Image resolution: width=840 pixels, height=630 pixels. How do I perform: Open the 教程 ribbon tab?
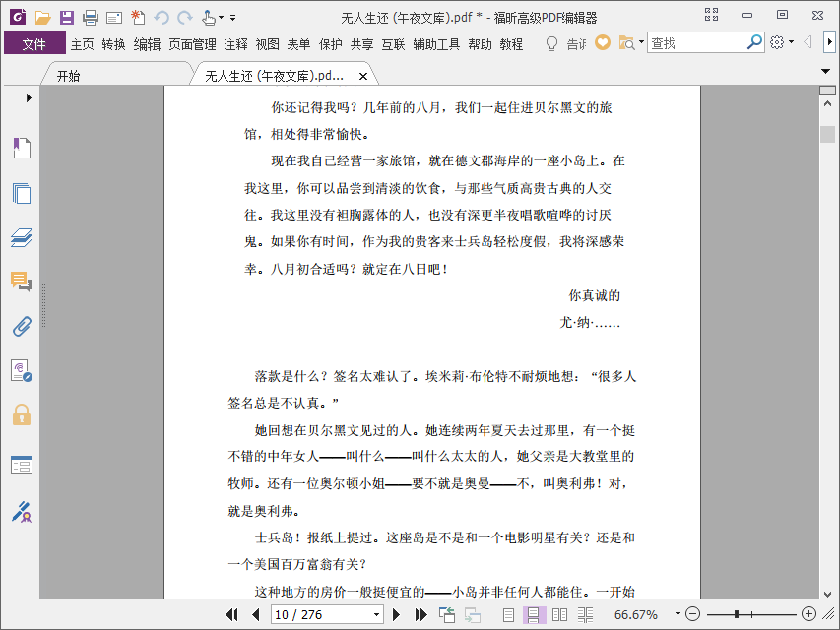pyautogui.click(x=512, y=44)
